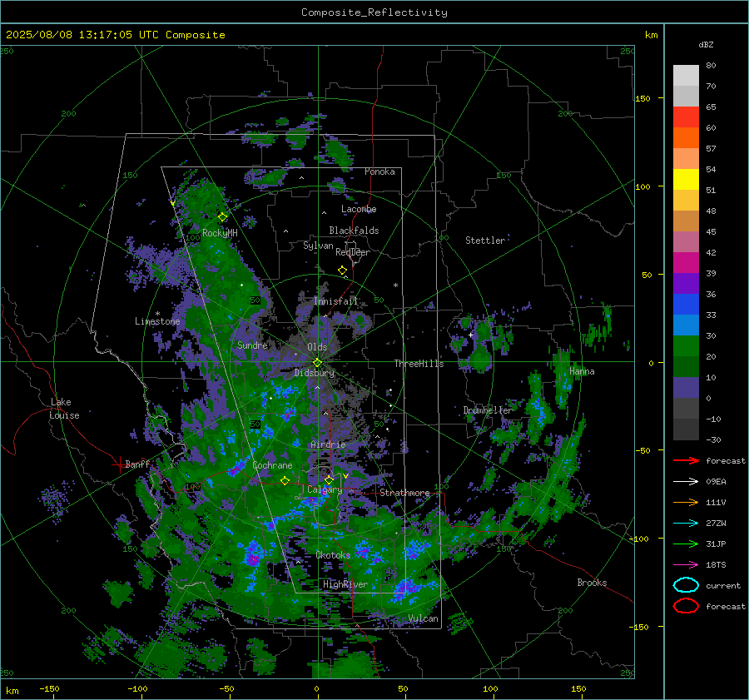Image resolution: width=749 pixels, height=700 pixels.
Task: Click the Airdrie town label
Action: (328, 444)
